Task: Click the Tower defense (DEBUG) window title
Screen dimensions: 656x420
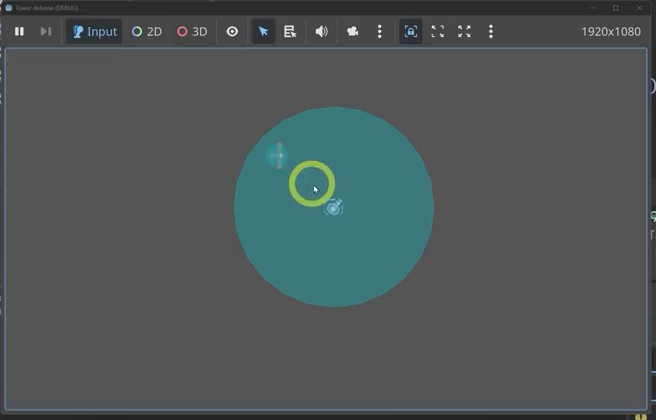Action: click(x=46, y=8)
